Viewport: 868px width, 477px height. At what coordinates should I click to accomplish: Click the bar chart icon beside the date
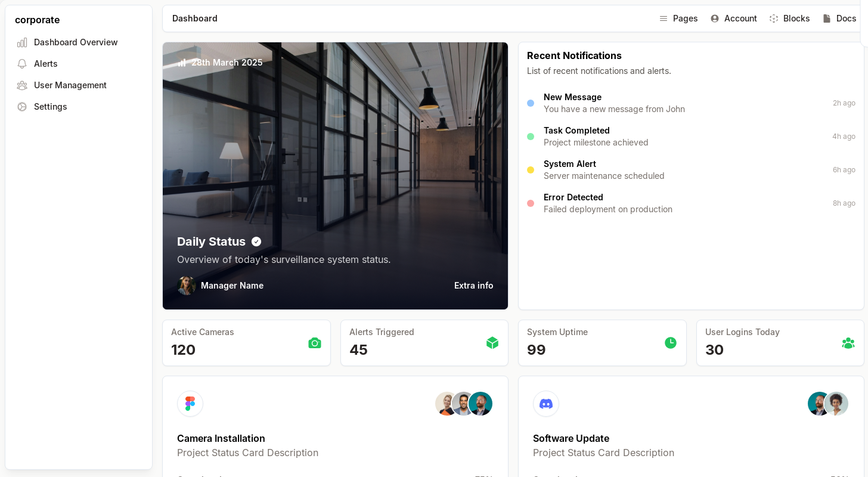click(x=182, y=63)
